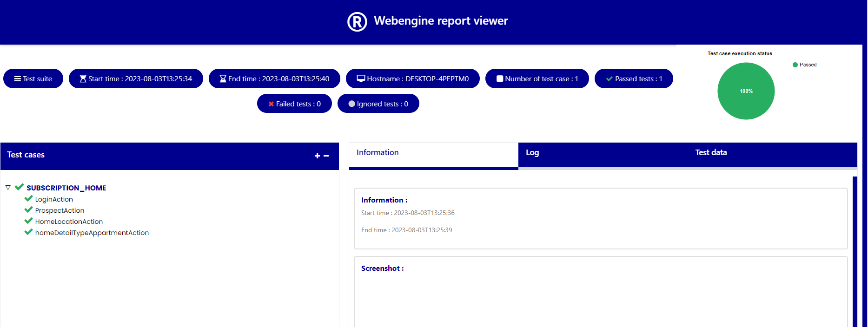This screenshot has height=327, width=868.
Task: Click the Number of test case square icon
Action: (x=500, y=79)
